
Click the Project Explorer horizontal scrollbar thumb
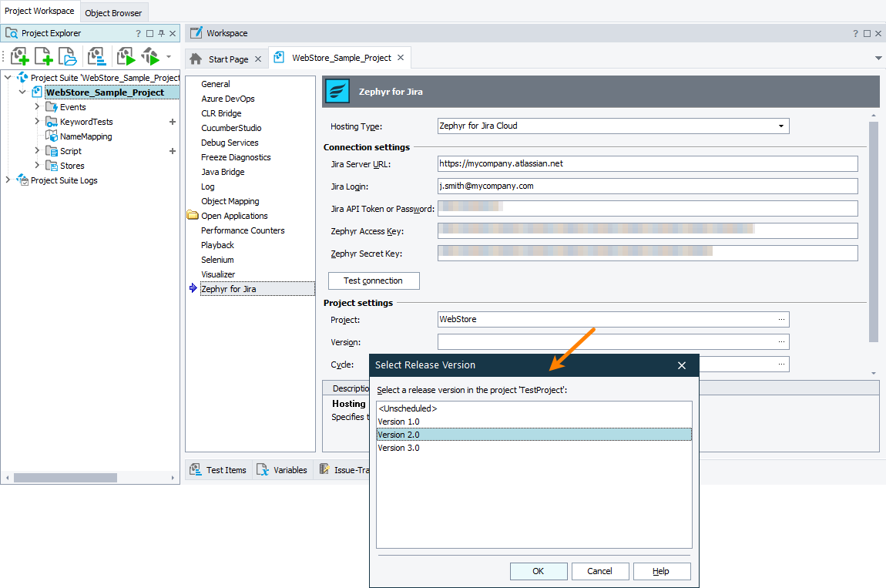65,478
